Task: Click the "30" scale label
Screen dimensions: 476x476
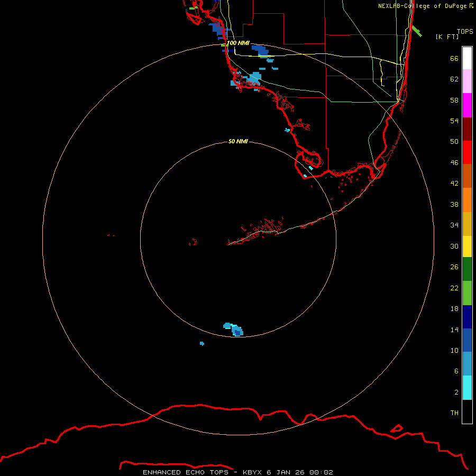Action: (x=454, y=246)
